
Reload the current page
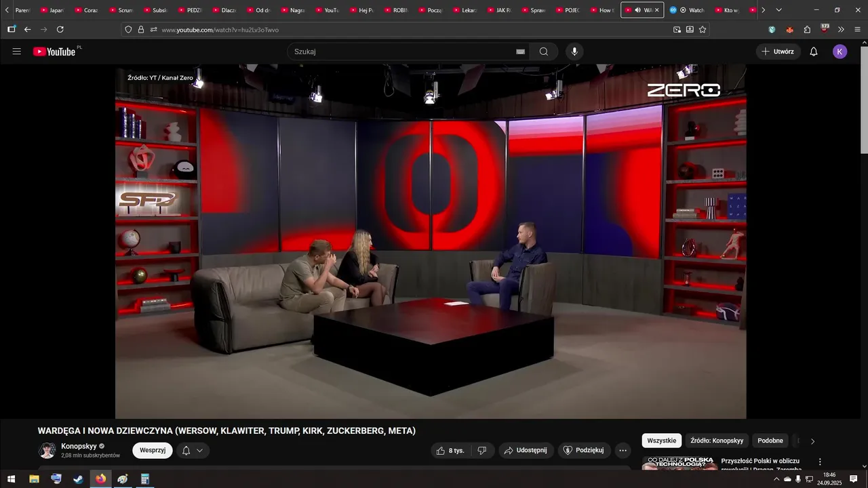(60, 29)
